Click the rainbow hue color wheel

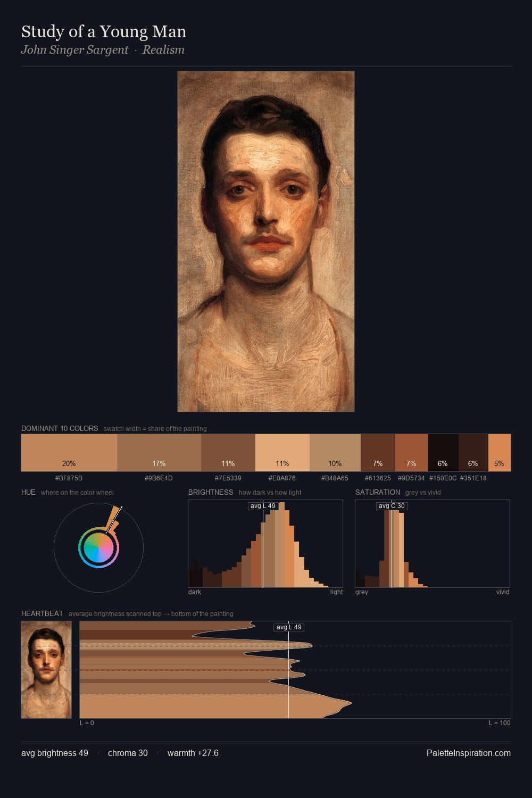[98, 547]
